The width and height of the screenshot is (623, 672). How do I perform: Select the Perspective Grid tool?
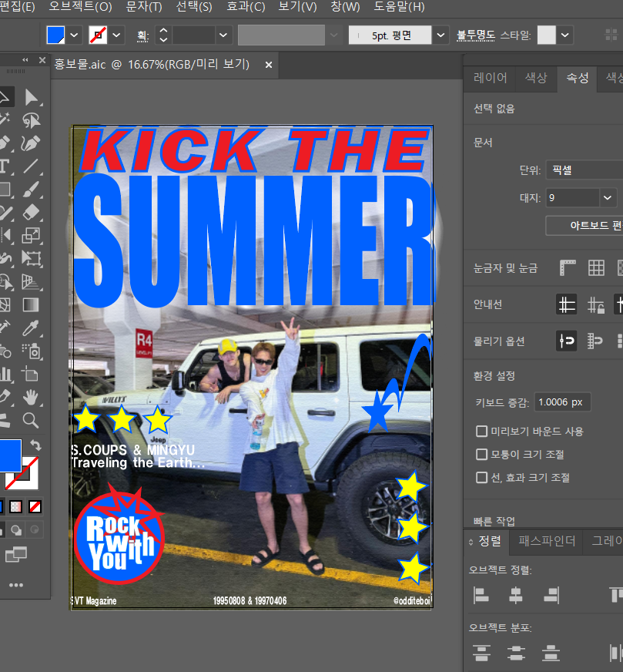pyautogui.click(x=32, y=281)
